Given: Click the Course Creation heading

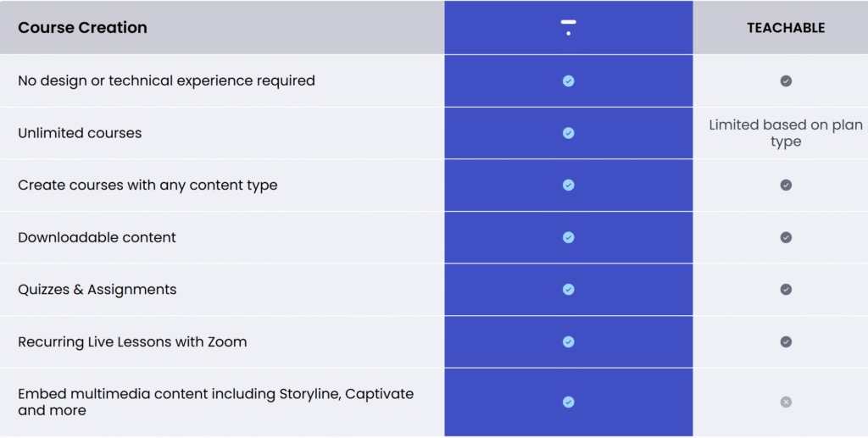Looking at the screenshot, I should tap(82, 28).
